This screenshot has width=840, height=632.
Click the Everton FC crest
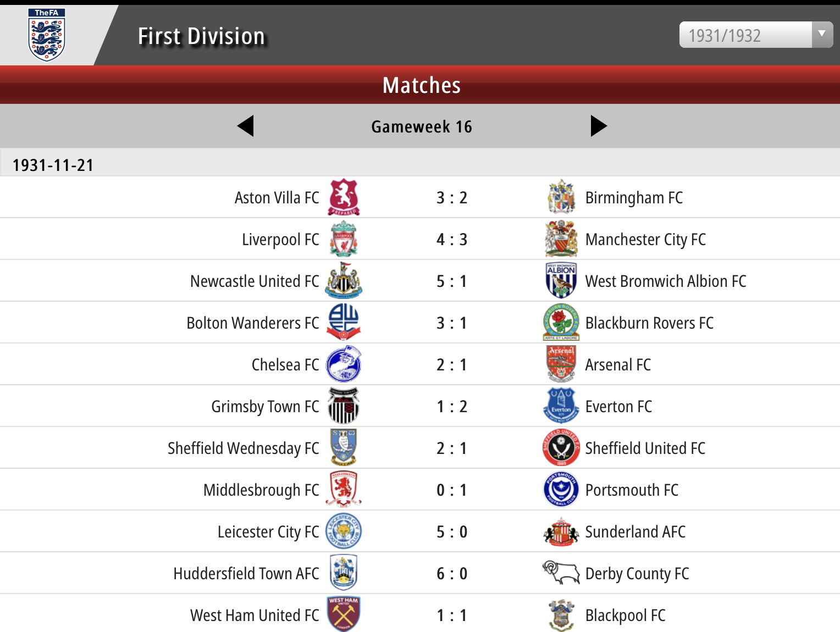point(561,406)
